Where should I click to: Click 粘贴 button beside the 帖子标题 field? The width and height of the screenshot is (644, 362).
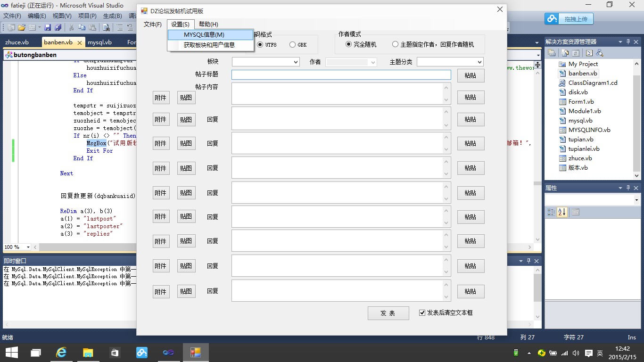pyautogui.click(x=471, y=75)
